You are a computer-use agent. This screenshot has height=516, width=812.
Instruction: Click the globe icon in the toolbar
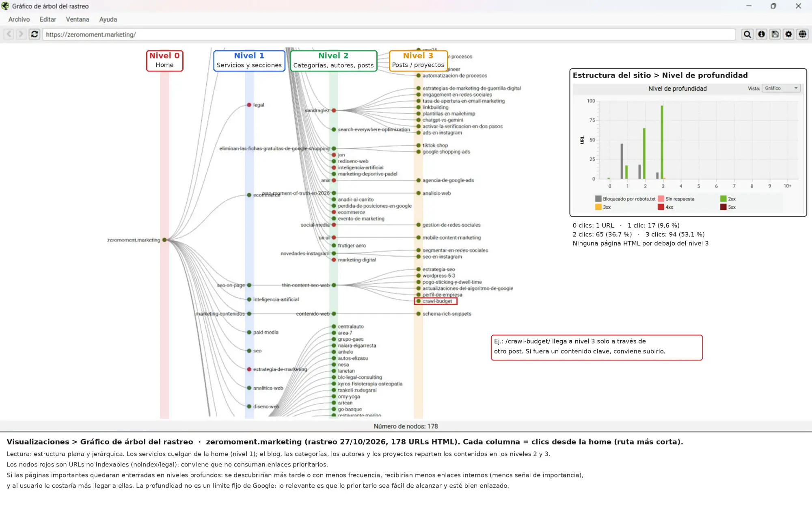[x=803, y=35]
